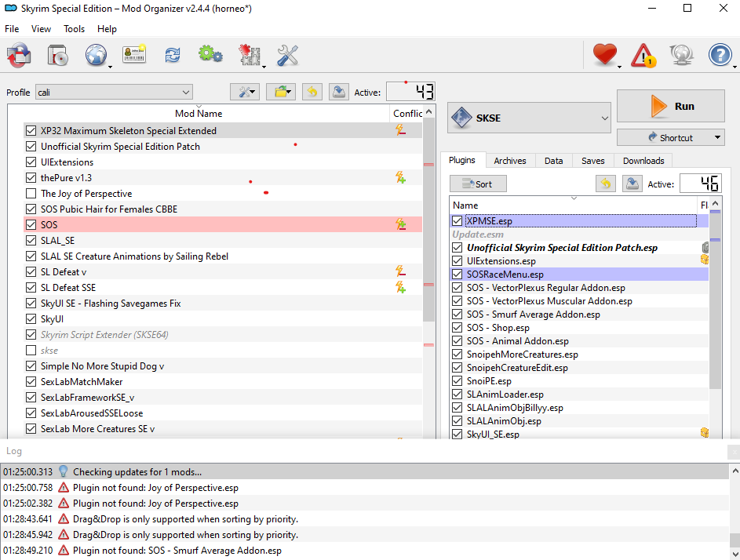Click the Sort plugins button
This screenshot has width=740, height=560.
(x=478, y=184)
